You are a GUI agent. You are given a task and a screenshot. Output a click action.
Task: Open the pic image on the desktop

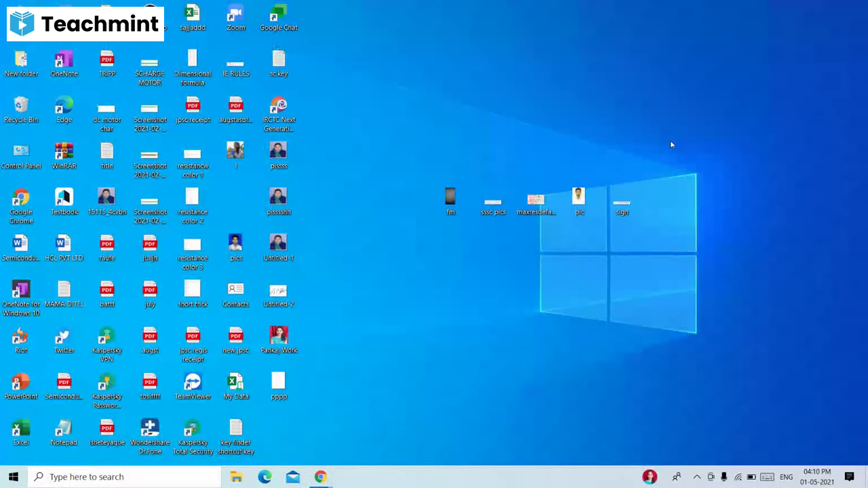tap(578, 202)
